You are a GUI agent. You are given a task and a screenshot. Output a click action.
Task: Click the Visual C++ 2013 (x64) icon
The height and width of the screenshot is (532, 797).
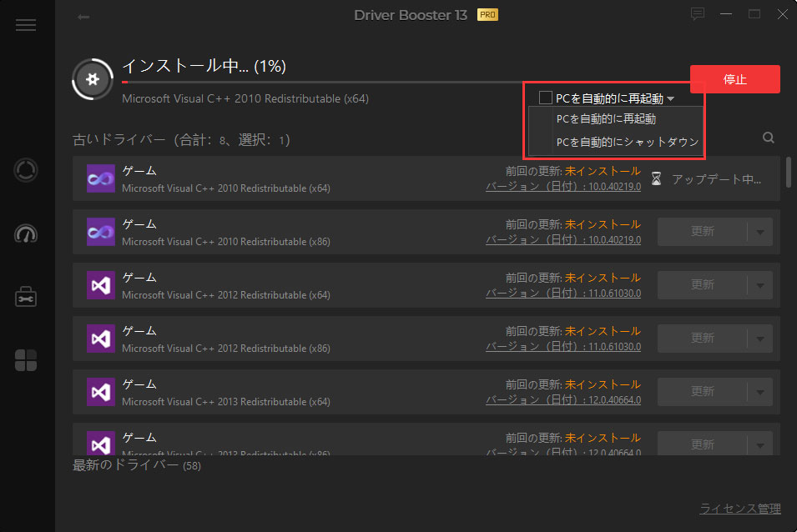click(101, 391)
